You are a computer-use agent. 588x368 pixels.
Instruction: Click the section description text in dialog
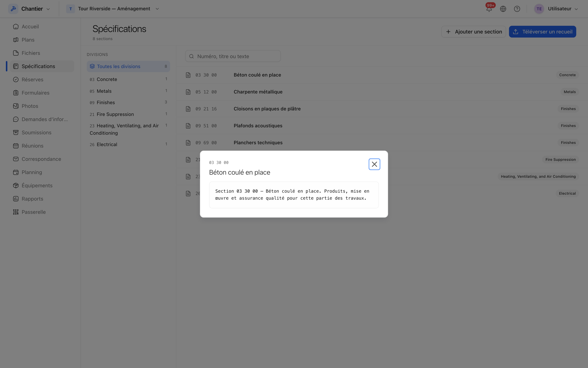click(x=292, y=195)
